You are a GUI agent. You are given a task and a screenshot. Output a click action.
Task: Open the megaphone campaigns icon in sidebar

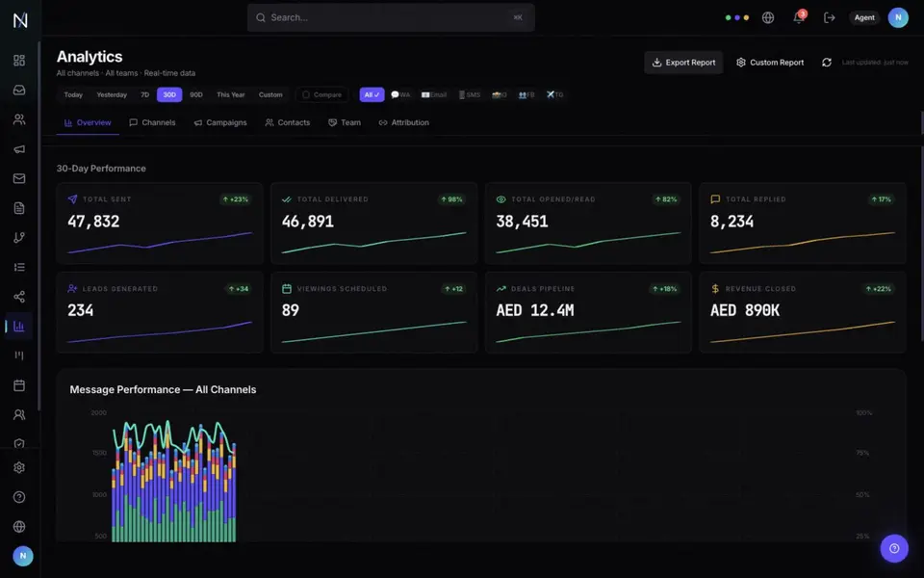tap(19, 148)
